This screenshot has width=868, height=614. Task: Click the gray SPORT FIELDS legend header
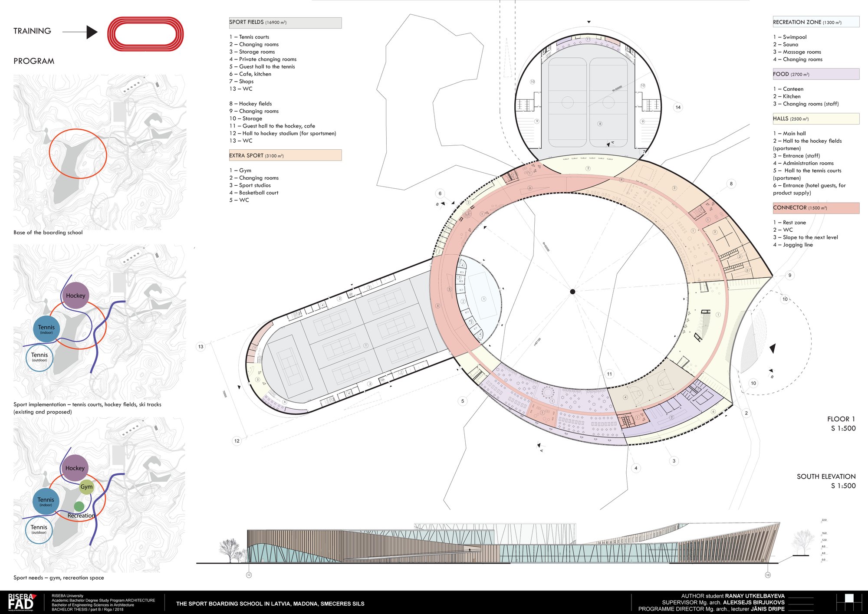pyautogui.click(x=285, y=23)
